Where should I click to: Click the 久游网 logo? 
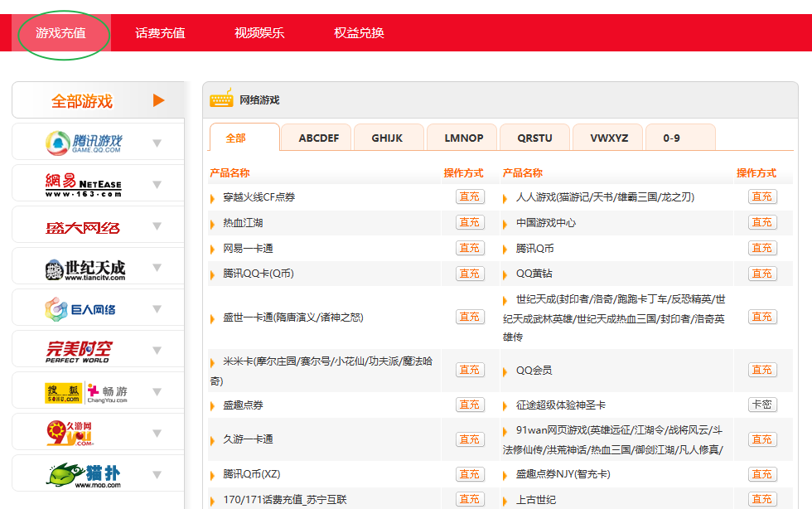(70, 434)
